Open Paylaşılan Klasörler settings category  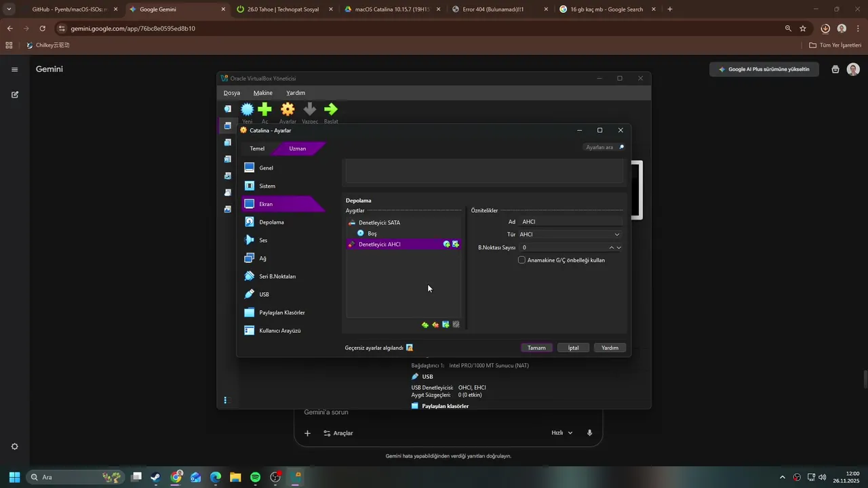(284, 312)
